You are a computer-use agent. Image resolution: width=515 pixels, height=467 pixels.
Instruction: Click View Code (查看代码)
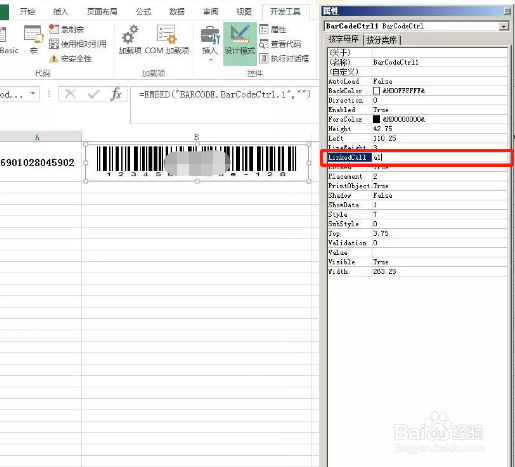click(280, 44)
